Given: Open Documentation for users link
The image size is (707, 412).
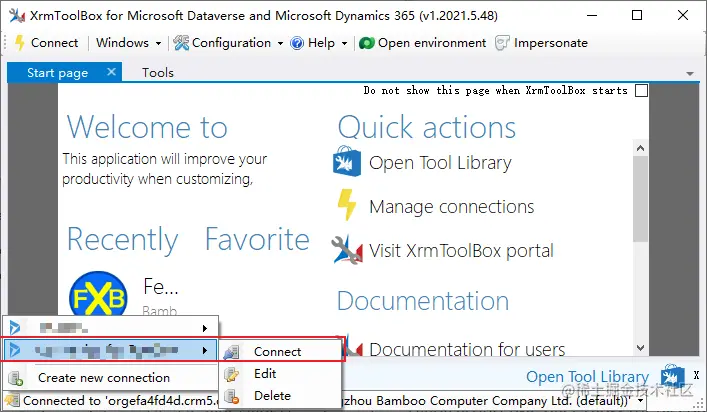Looking at the screenshot, I should point(467,349).
